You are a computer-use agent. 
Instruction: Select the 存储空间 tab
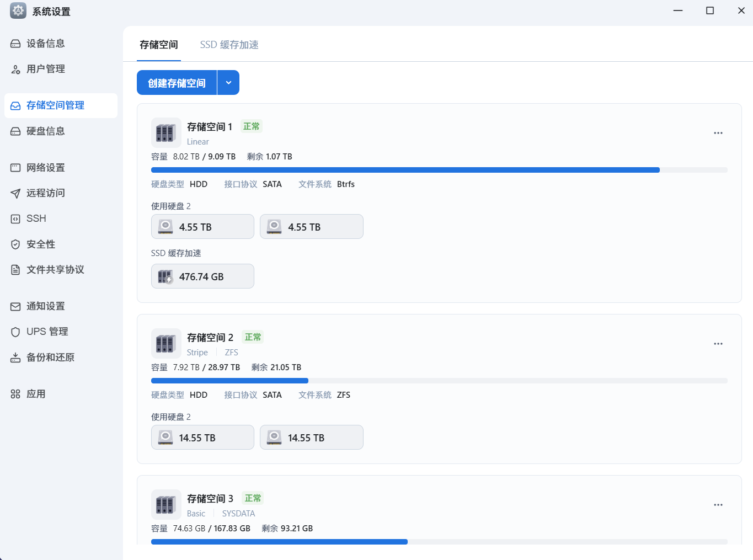pyautogui.click(x=158, y=45)
